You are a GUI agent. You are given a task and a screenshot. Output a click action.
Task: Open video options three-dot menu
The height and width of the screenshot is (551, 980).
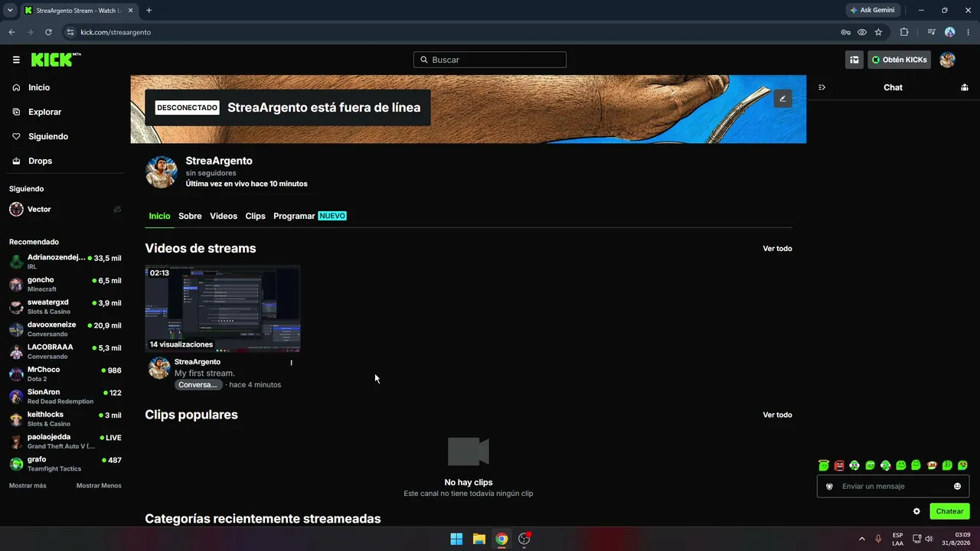[x=291, y=363]
